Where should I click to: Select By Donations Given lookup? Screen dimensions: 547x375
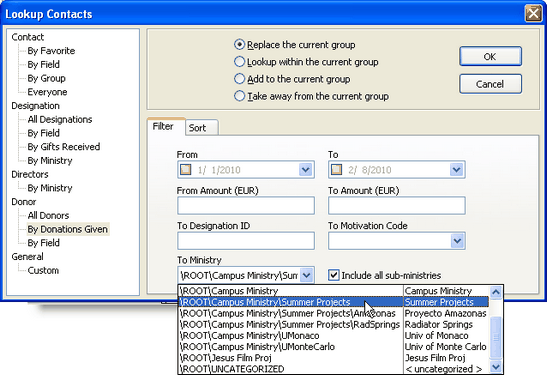point(68,229)
